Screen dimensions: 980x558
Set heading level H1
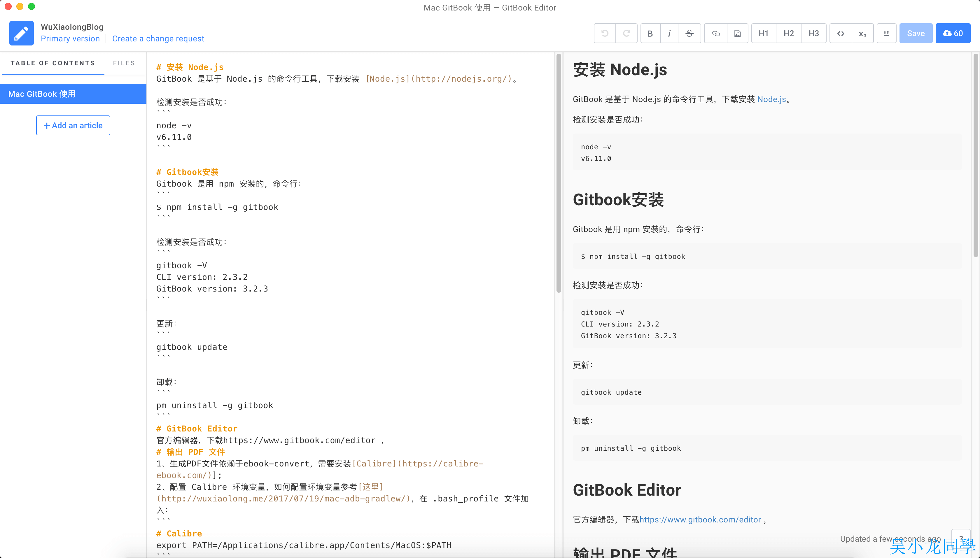763,33
